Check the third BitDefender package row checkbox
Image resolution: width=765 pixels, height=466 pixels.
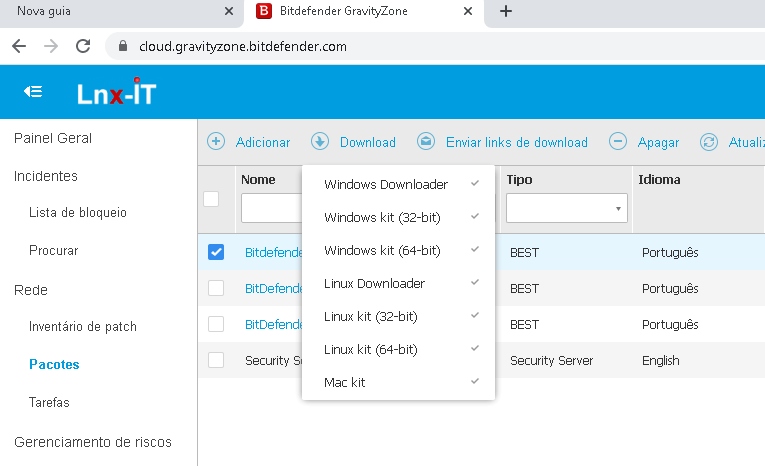coord(216,324)
